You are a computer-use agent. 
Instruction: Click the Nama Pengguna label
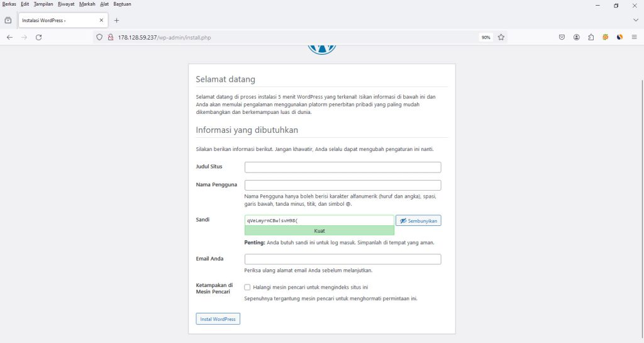tap(216, 184)
